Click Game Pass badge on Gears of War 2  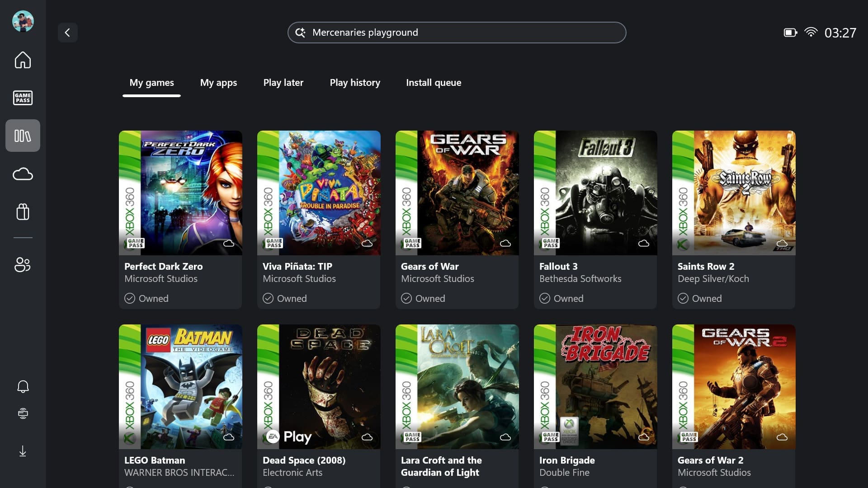click(x=689, y=437)
